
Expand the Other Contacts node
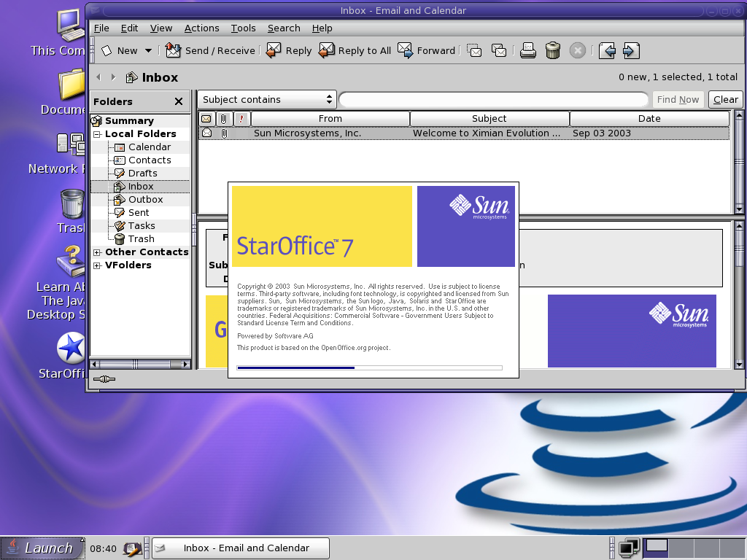click(97, 252)
